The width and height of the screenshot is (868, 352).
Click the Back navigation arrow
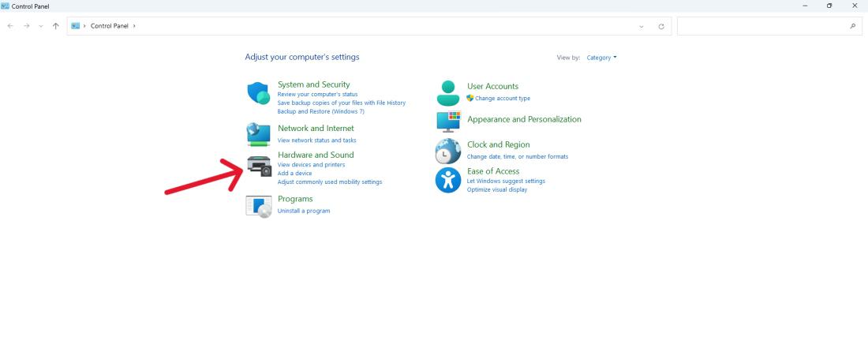click(x=10, y=26)
